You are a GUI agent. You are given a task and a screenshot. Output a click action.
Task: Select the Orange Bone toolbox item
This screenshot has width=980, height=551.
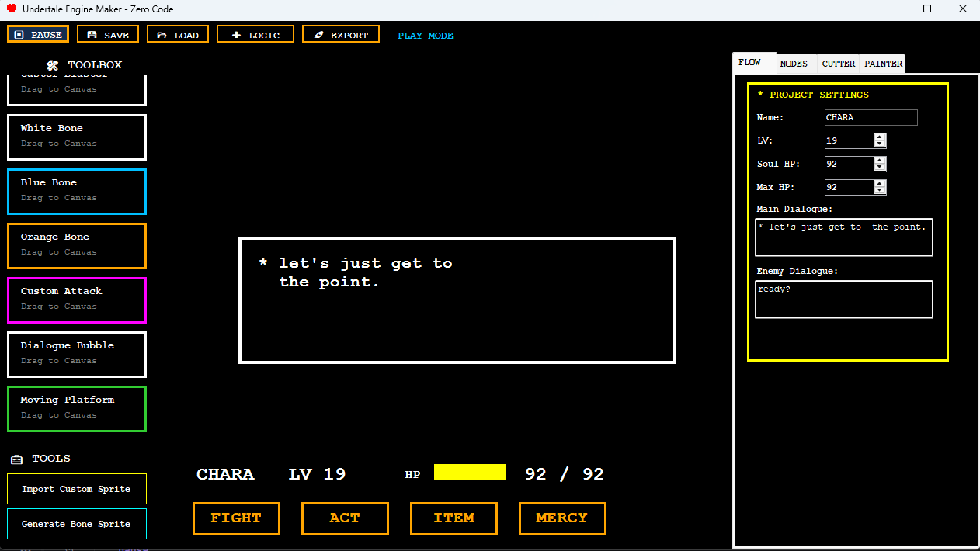point(77,246)
